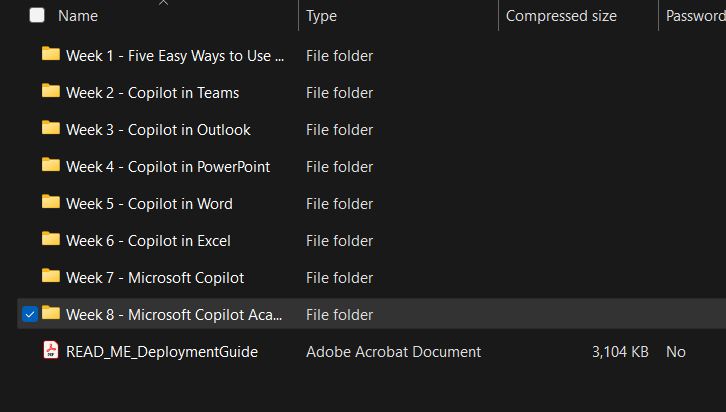The height and width of the screenshot is (412, 726).
Task: Click the folder icon for Week 7
Action: (51, 276)
